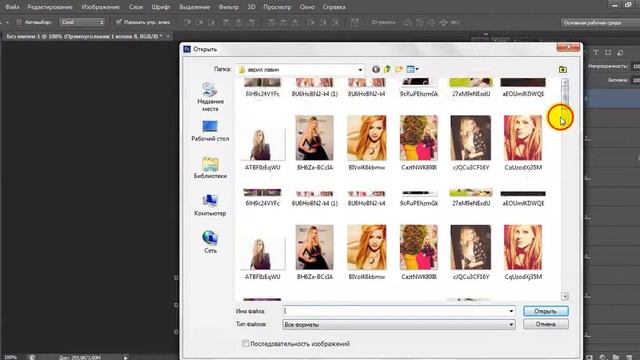The image size is (640, 360).
Task: Click the file list scroll-up arrow
Action: tap(565, 82)
